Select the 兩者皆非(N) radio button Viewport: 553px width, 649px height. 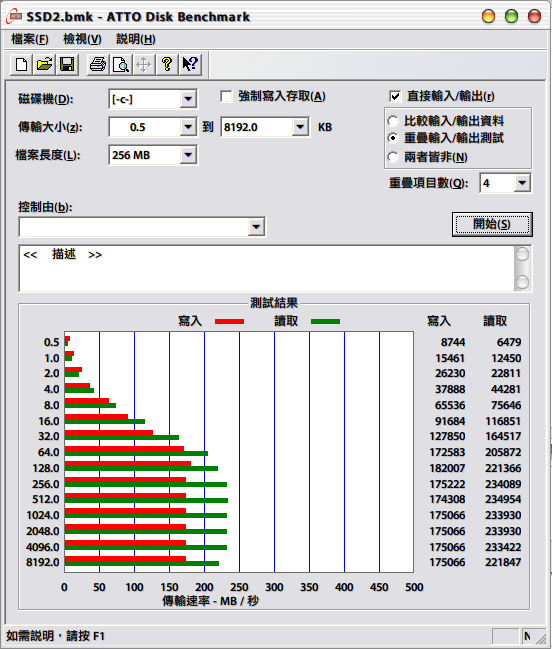(x=393, y=157)
